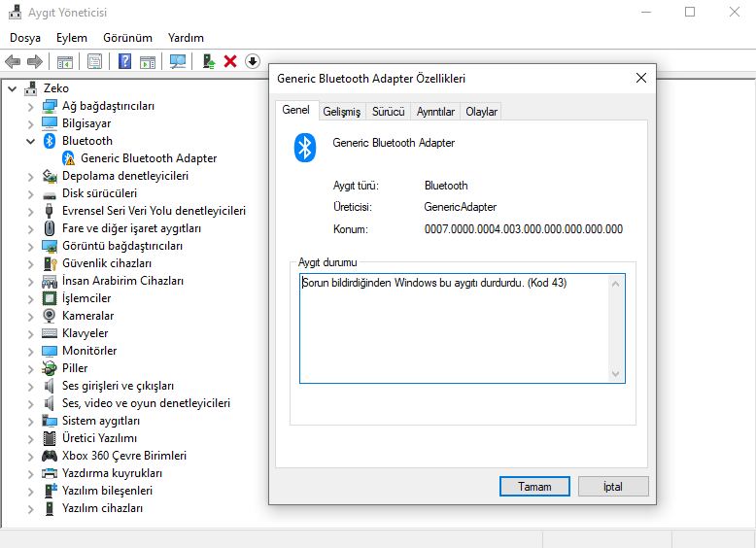Collapse the Bluetooth category chevron
756x548 pixels.
tap(30, 141)
